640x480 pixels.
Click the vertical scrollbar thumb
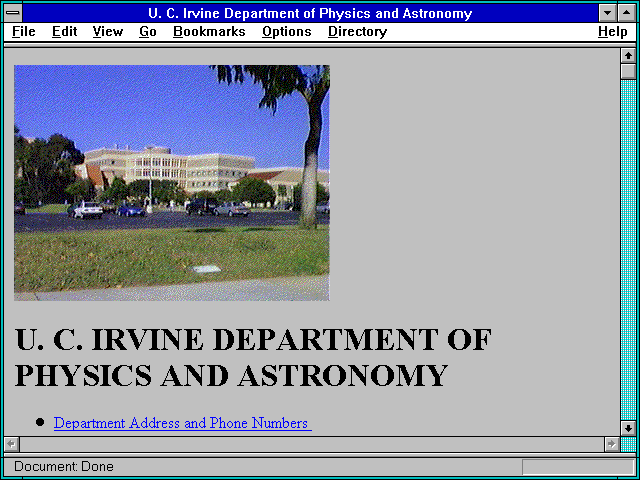pyautogui.click(x=628, y=71)
